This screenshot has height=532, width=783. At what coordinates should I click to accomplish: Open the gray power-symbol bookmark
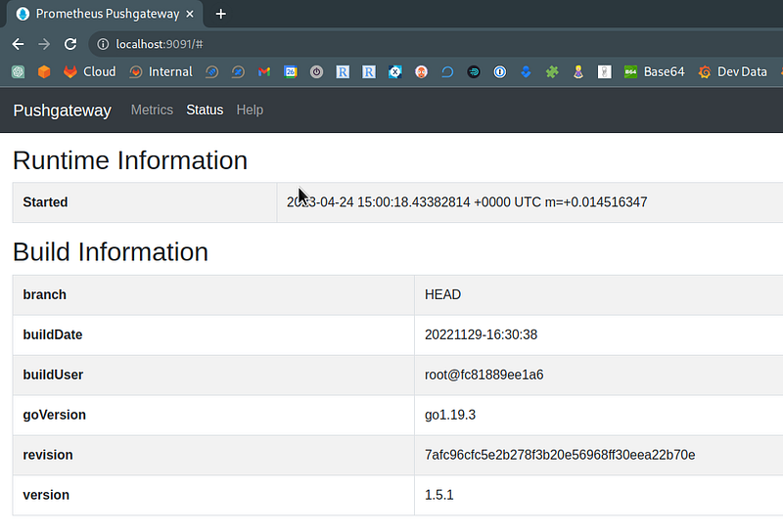tap(316, 71)
